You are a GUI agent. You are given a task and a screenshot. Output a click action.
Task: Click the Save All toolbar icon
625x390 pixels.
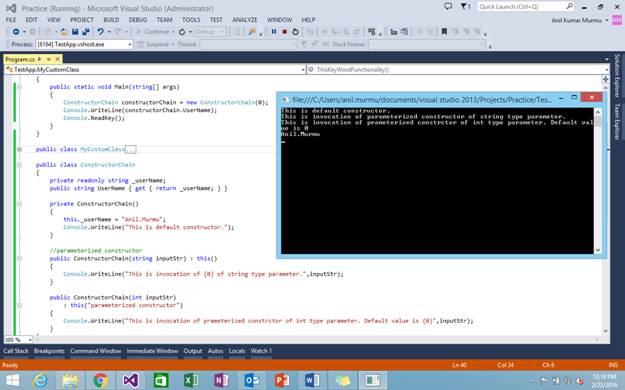click(85, 32)
